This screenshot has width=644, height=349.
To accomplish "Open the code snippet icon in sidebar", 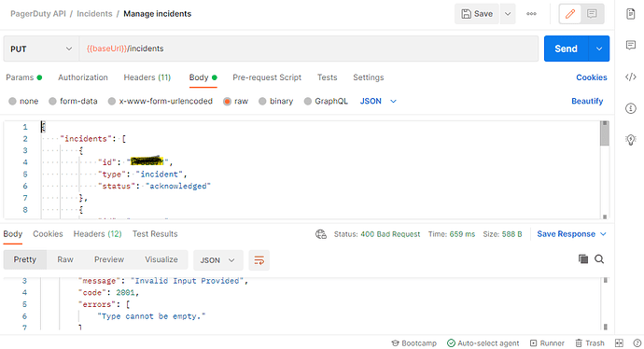I will coord(630,77).
